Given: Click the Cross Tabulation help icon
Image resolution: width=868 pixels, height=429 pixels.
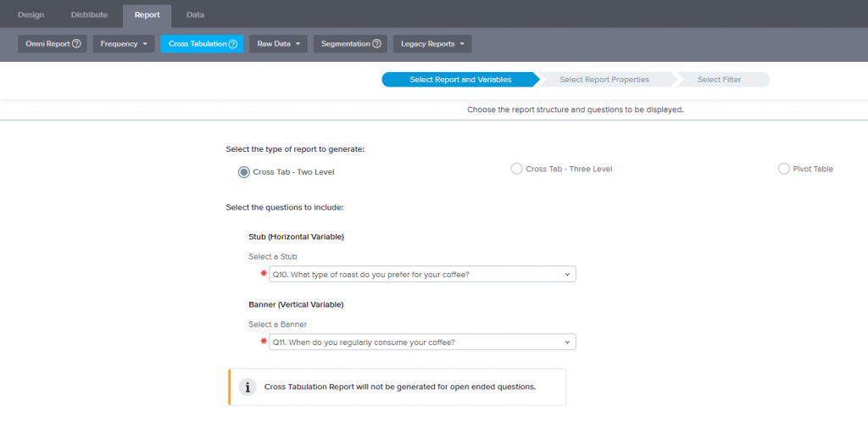Looking at the screenshot, I should click(x=232, y=44).
